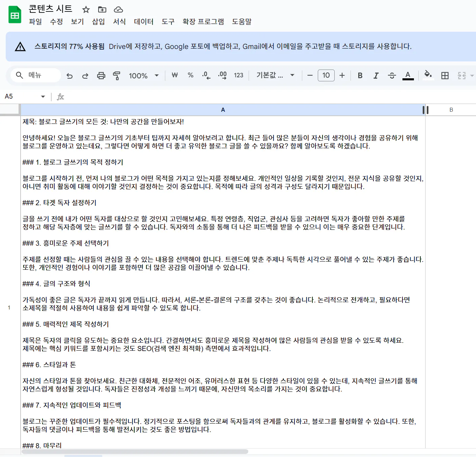Screen dimensions: 476x457
Task: Open the fill color picker
Action: (x=428, y=75)
